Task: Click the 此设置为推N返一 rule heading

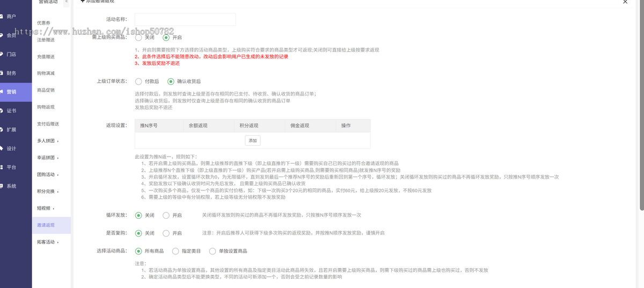Action: [166, 157]
